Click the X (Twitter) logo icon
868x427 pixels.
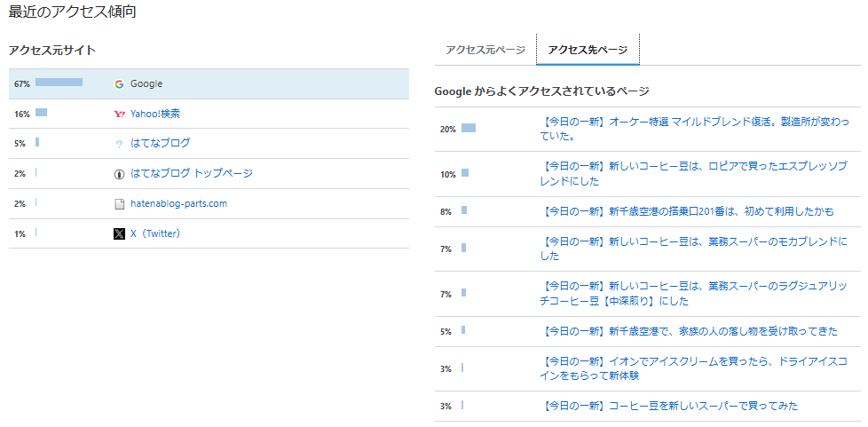[118, 233]
